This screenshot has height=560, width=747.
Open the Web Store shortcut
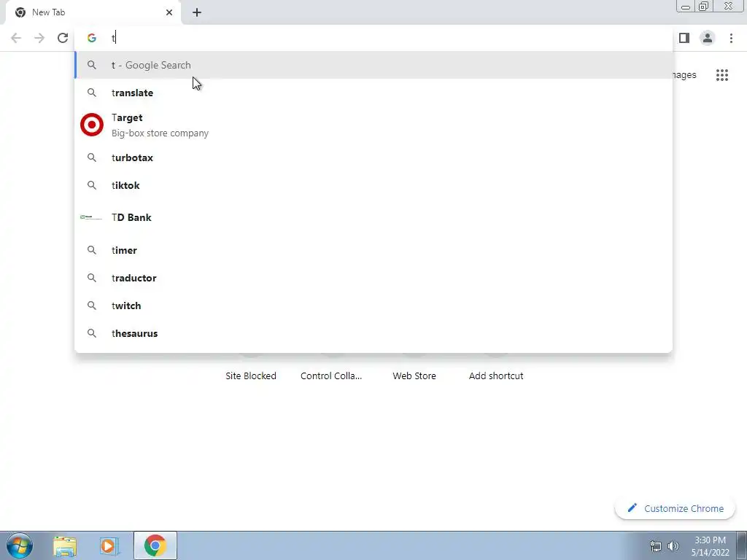tap(414, 376)
